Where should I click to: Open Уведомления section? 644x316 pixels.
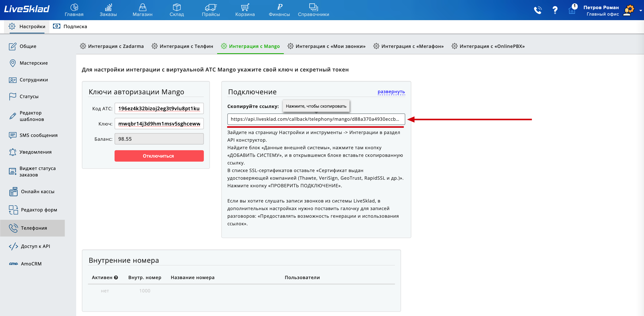30,152
